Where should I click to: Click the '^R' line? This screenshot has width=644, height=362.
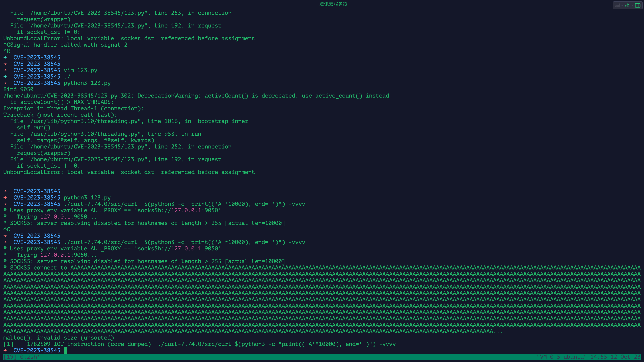7,51
